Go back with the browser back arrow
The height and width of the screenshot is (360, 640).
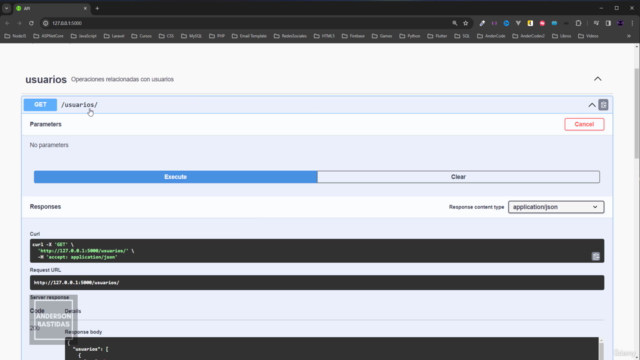pyautogui.click(x=7, y=23)
